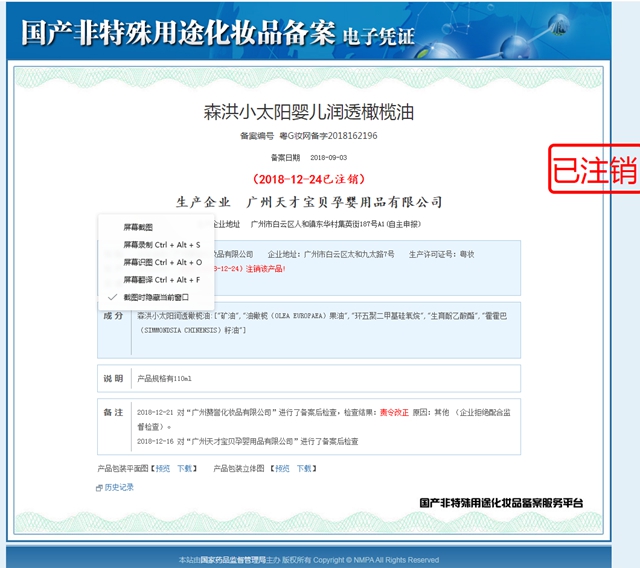Click the 2018-12-16 inspection note line
This screenshot has height=568, width=640.
point(248,442)
